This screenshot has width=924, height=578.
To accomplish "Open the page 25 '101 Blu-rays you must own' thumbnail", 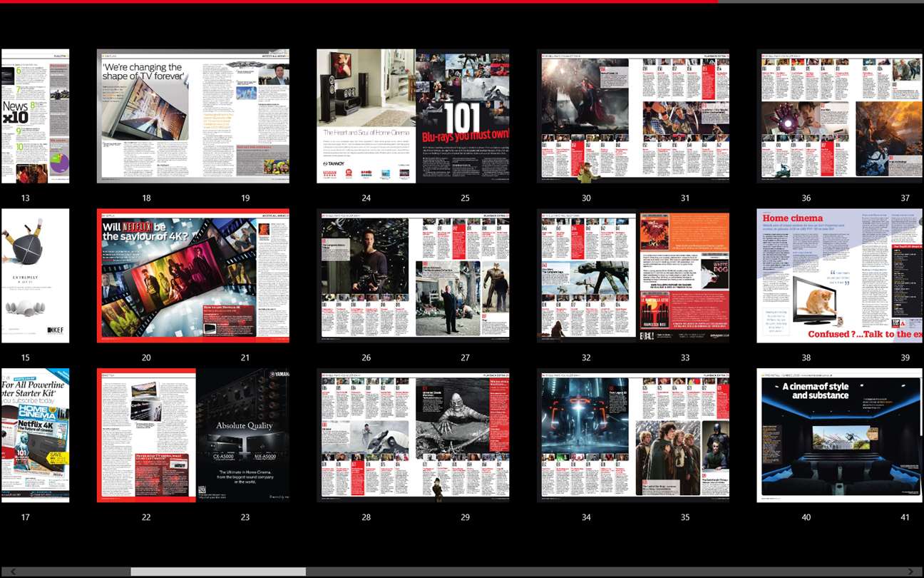I will coord(462,116).
